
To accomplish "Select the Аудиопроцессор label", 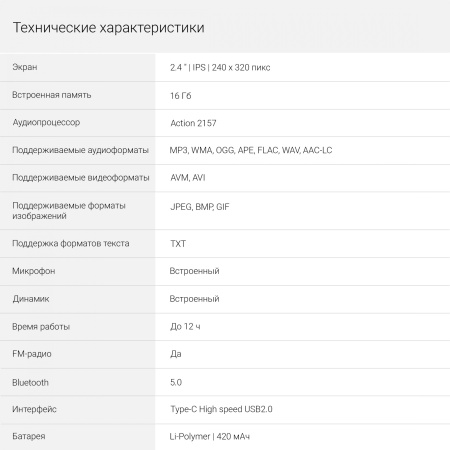I will point(46,122).
